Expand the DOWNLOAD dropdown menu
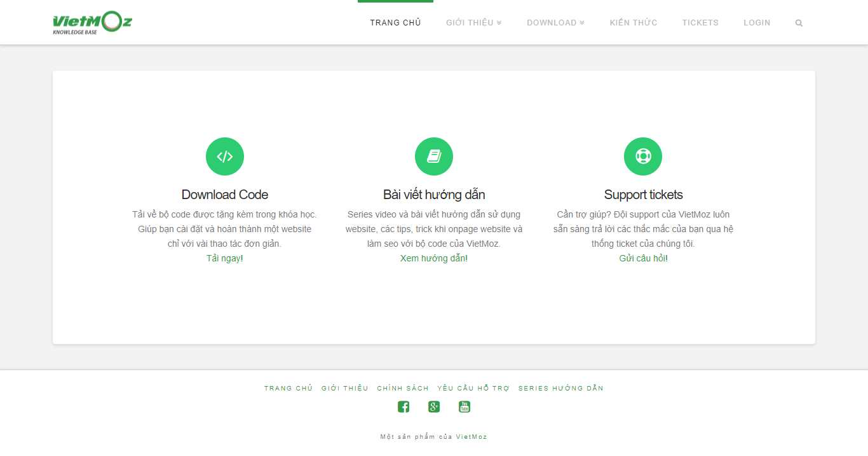The height and width of the screenshot is (456, 868). coord(552,22)
